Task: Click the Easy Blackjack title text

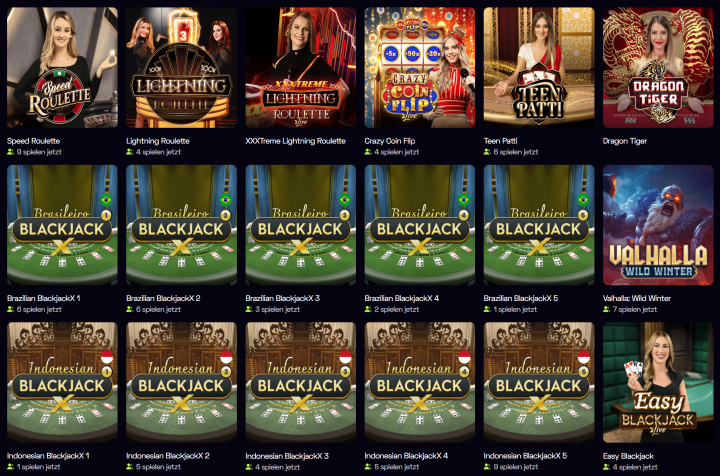Action: tap(628, 456)
